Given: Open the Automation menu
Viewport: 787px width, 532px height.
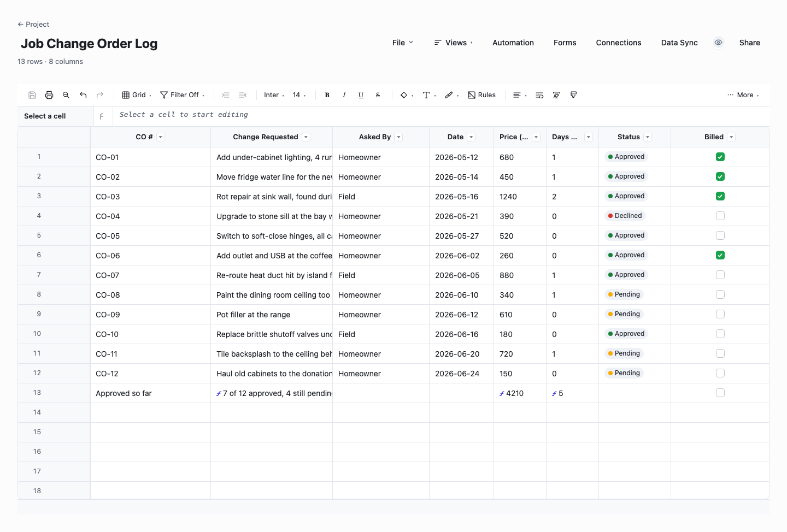Looking at the screenshot, I should 513,43.
